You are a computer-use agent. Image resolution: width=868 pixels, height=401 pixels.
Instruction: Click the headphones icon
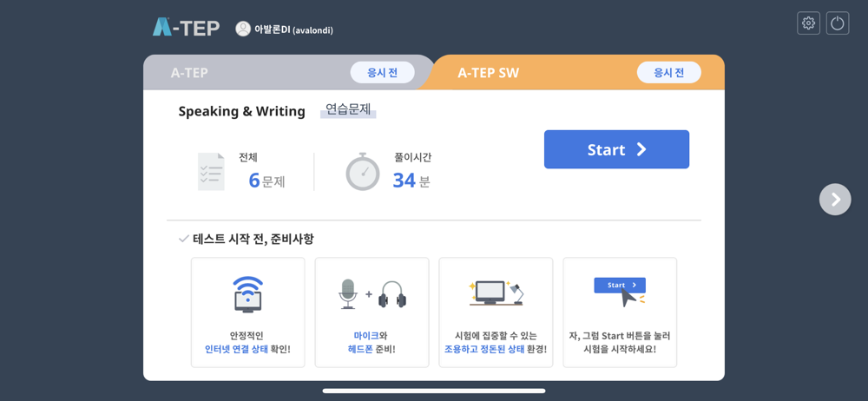tap(392, 294)
